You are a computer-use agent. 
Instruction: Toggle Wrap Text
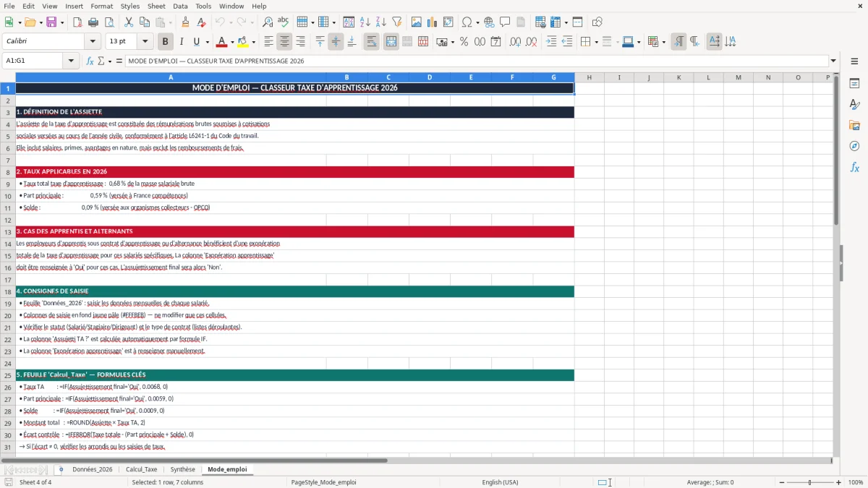pos(372,42)
